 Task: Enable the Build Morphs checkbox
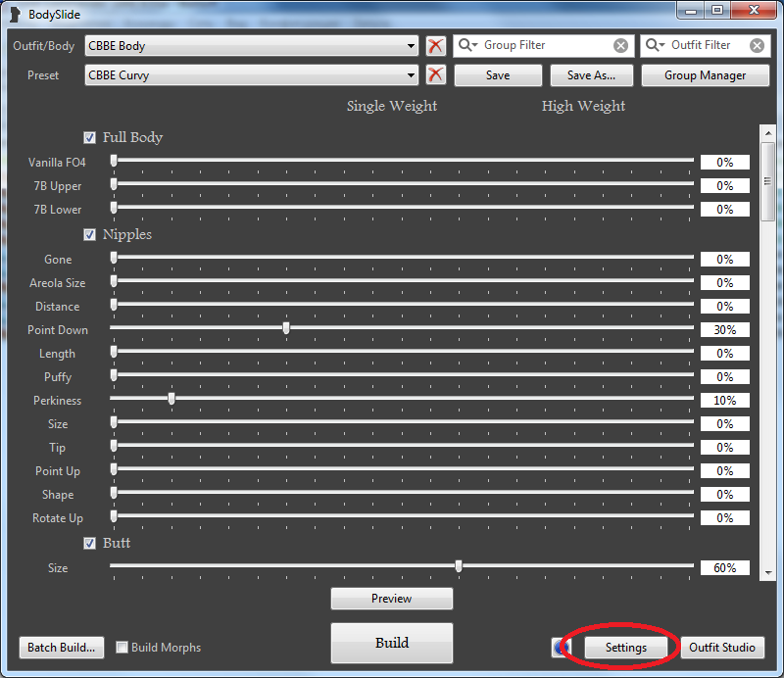122,648
